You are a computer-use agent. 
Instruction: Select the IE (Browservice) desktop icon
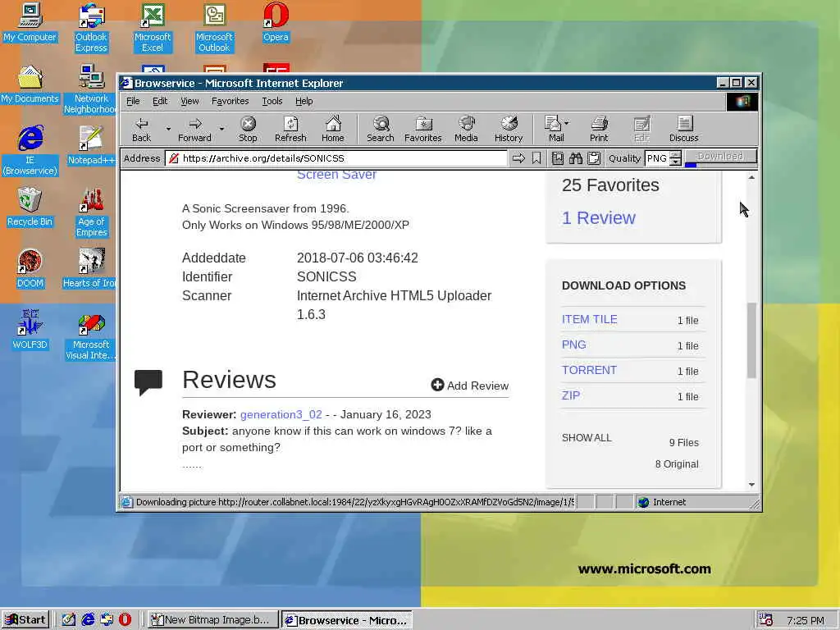click(30, 151)
